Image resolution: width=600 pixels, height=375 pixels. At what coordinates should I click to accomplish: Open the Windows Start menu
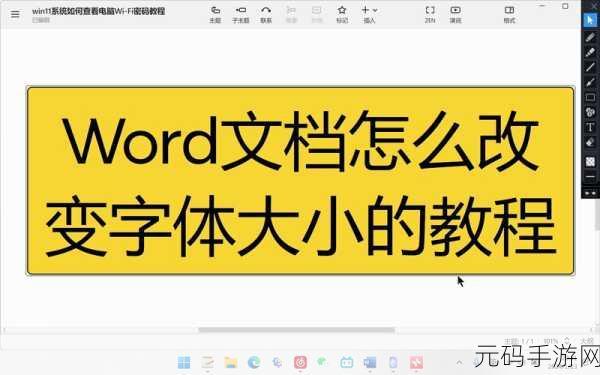pos(184,362)
